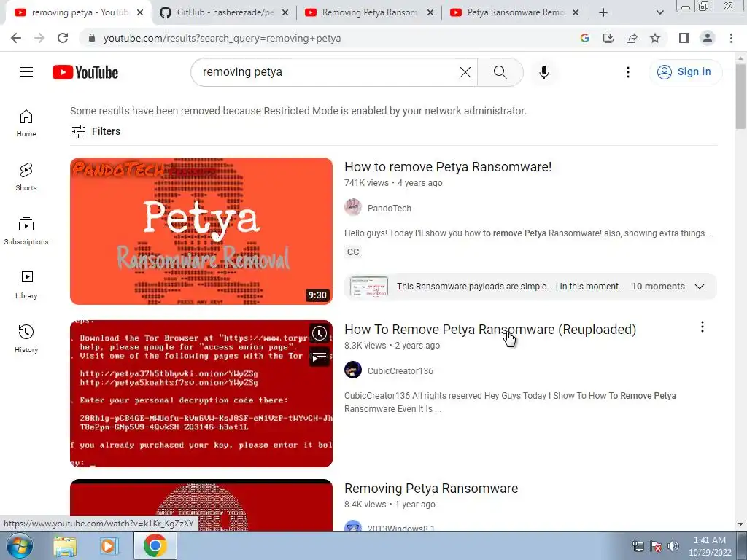747x560 pixels.
Task: Clear the search box with the X icon
Action: (465, 72)
